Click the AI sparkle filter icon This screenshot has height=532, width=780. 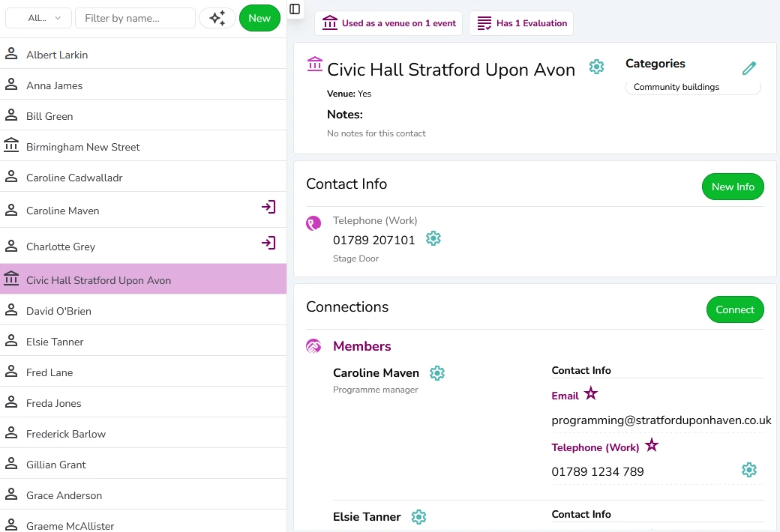217,17
